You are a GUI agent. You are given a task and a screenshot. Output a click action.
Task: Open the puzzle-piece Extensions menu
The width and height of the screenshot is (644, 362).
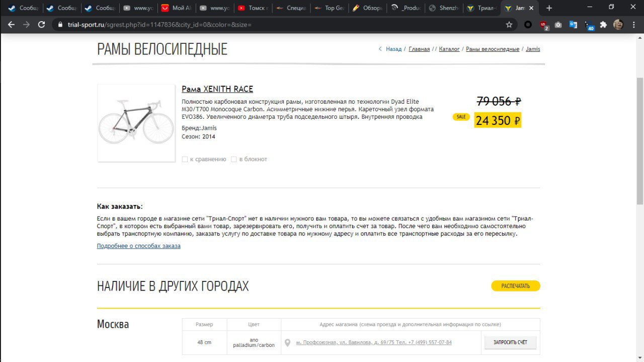604,24
